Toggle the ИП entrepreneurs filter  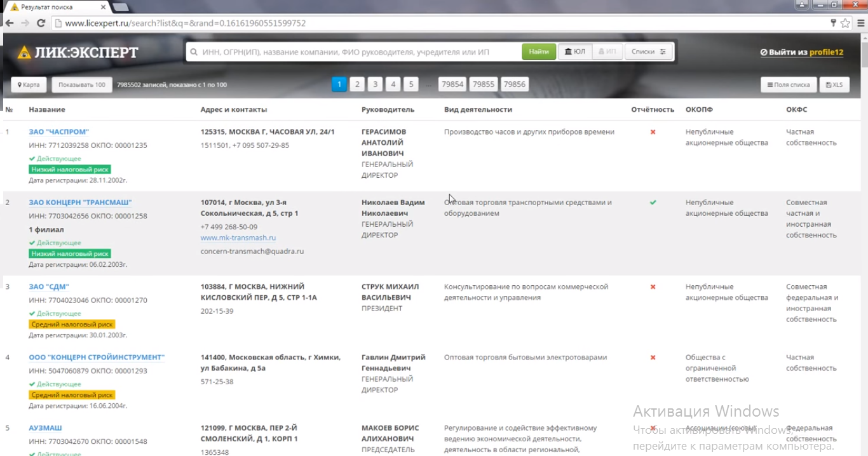[607, 51]
